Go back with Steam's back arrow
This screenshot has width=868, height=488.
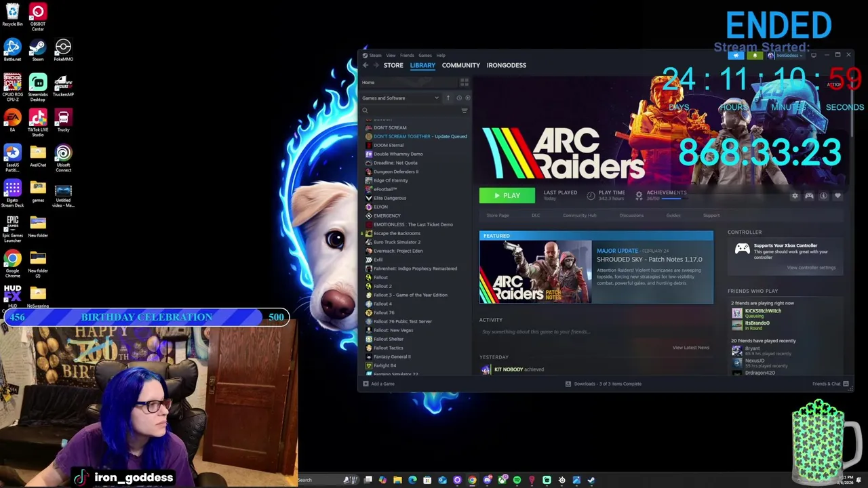pyautogui.click(x=366, y=65)
